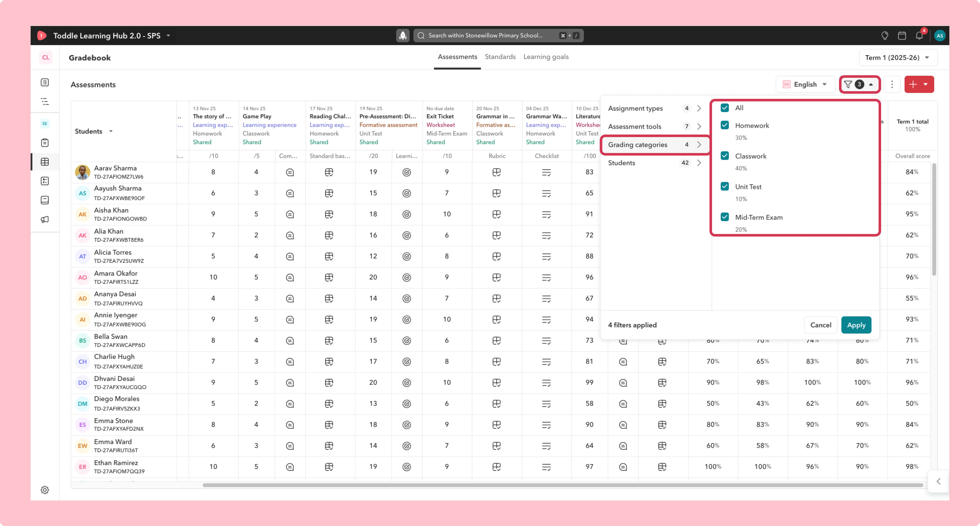Click the horizontal table scrollbar
Viewport: 980px width, 526px height.
563,485
